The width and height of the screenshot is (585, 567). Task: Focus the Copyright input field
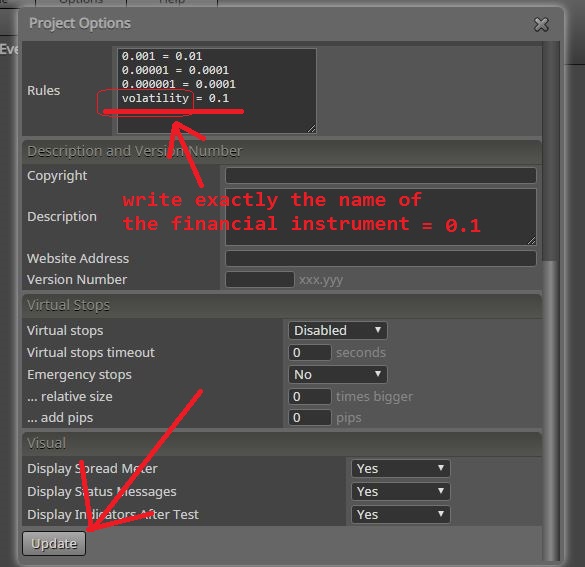[381, 175]
